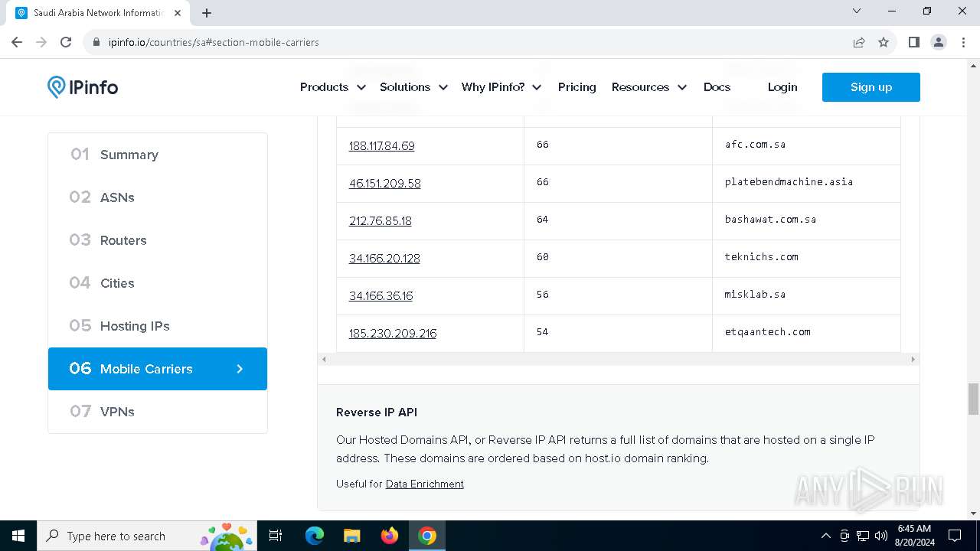
Task: Open IP address 185.230.209.216
Action: pyautogui.click(x=393, y=333)
